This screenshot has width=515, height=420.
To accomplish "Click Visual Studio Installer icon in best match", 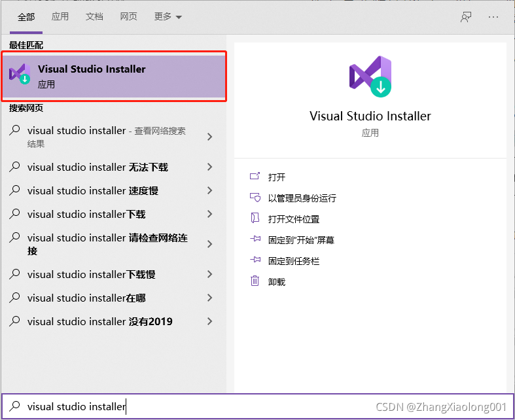I will (20, 74).
